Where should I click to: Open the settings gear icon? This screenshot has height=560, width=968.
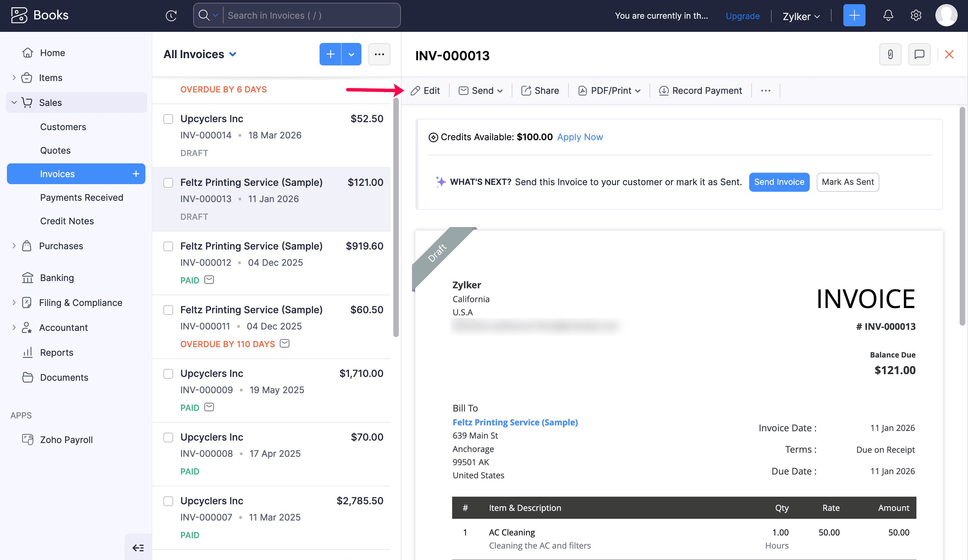point(916,15)
